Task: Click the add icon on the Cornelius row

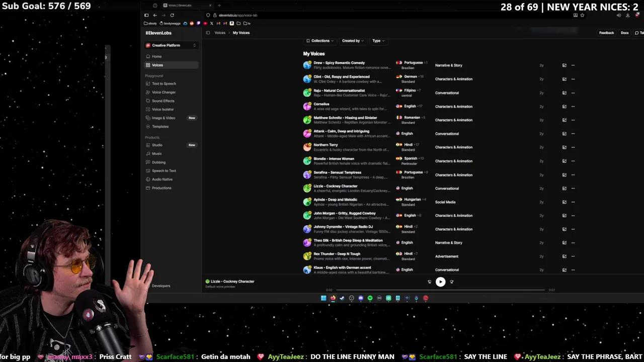Action: 564,106
